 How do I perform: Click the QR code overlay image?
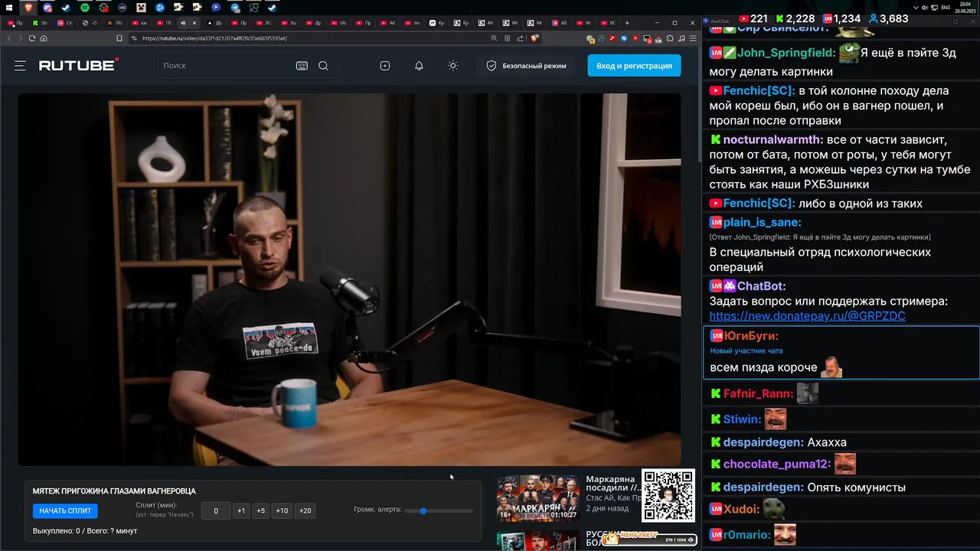pyautogui.click(x=668, y=496)
